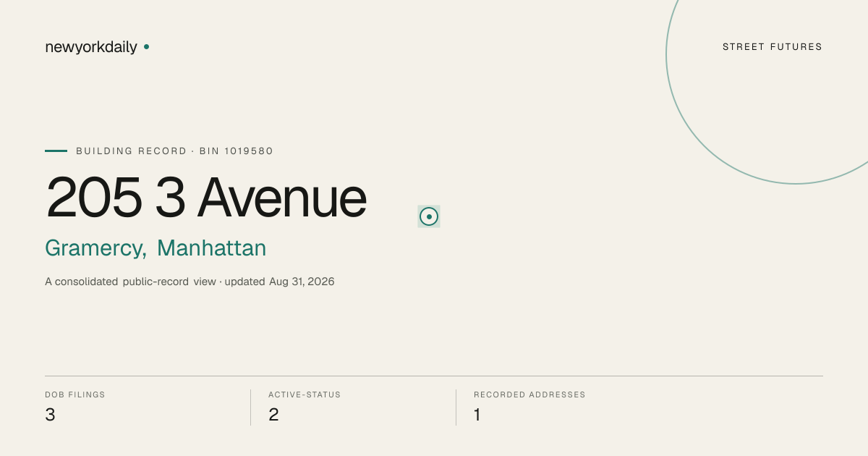This screenshot has width=868, height=456.
Task: Click the recorded addresses count of 1
Action: 477,415
